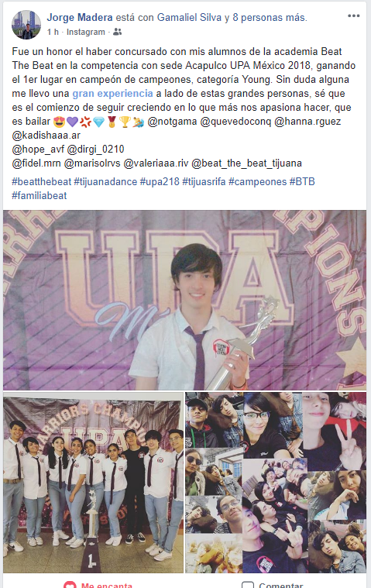Open Jorge Madera's profile name link
Image resolution: width=371 pixels, height=588 pixels.
coord(80,18)
